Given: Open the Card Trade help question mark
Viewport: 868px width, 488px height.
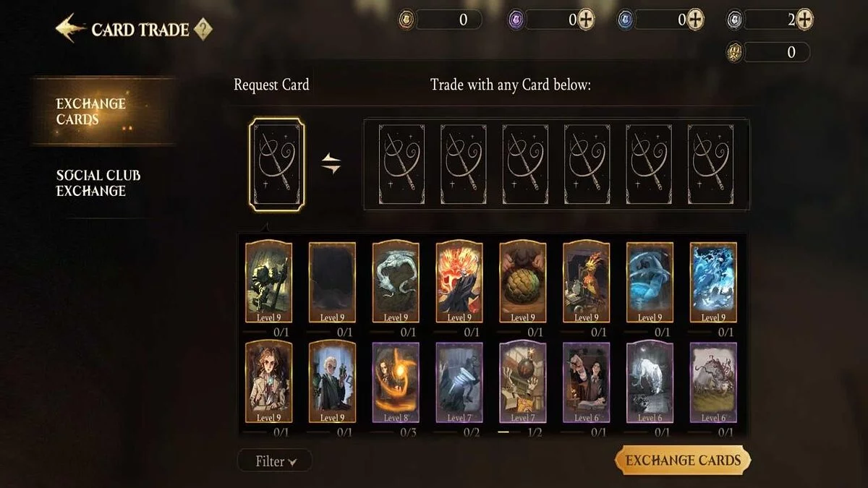Looking at the screenshot, I should coord(203,30).
